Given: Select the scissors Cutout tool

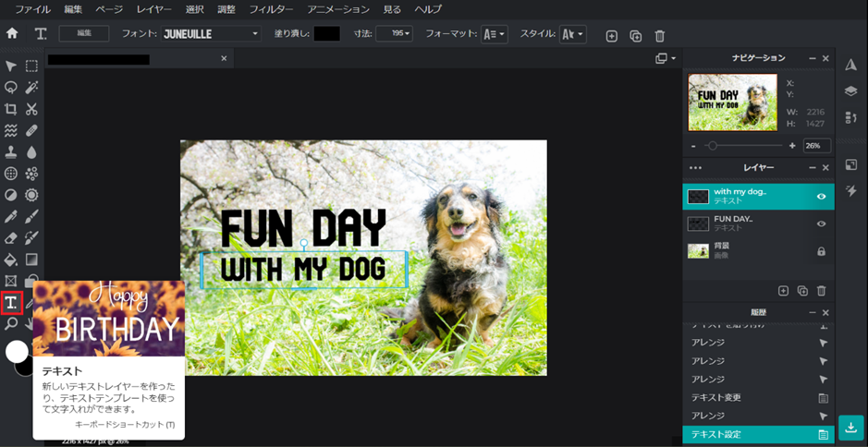Looking at the screenshot, I should tap(31, 109).
